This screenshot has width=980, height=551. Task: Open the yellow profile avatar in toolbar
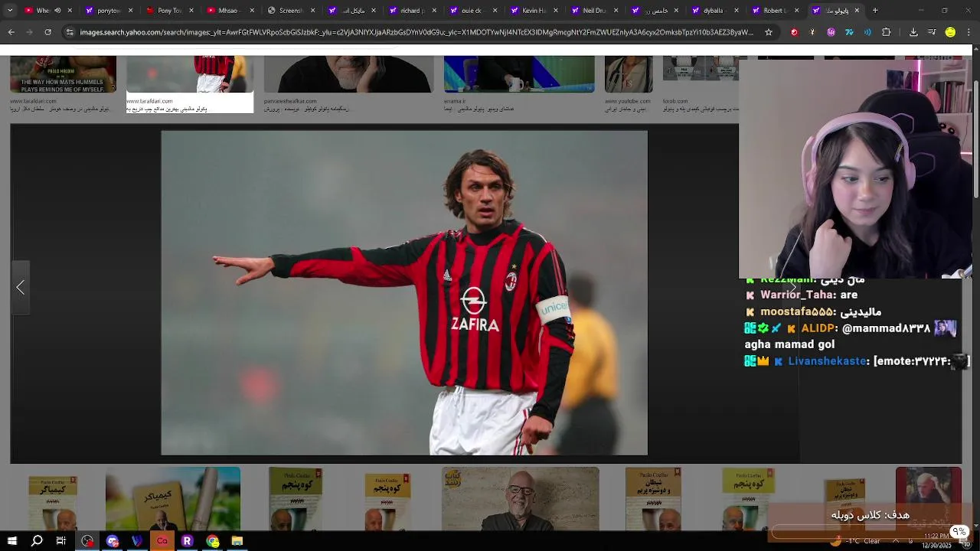click(950, 32)
